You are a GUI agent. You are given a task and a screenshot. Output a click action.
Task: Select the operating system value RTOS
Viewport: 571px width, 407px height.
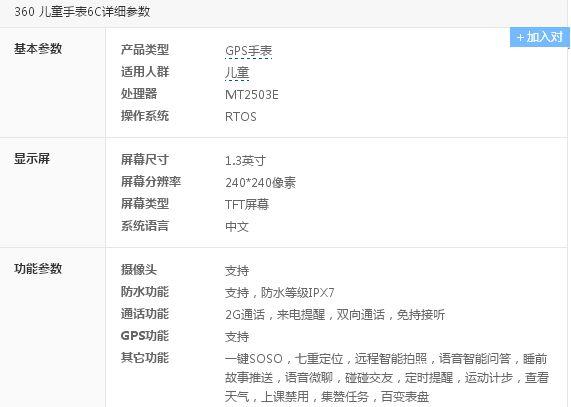241,117
